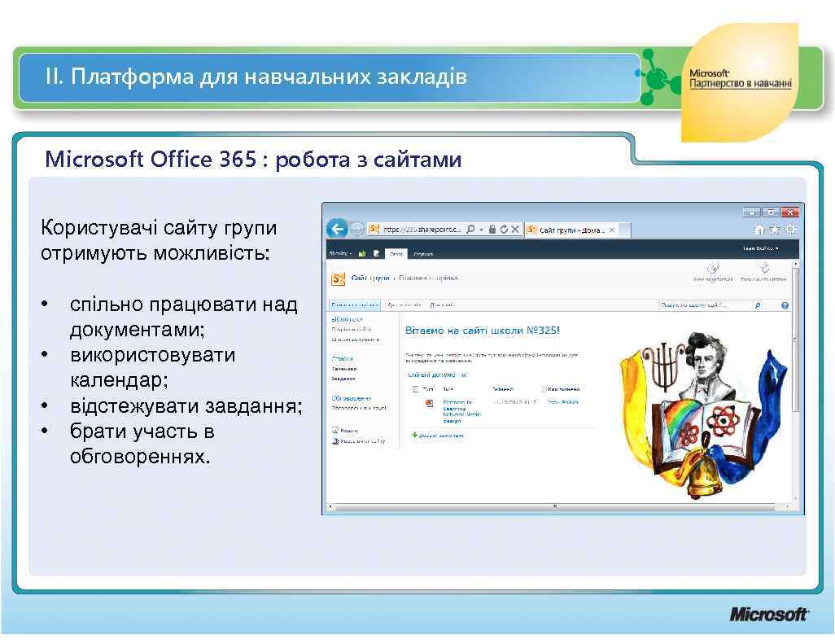The height and width of the screenshot is (644, 835).
Task: Click the 'Сайт групи' breadcrumb link
Action: (370, 278)
